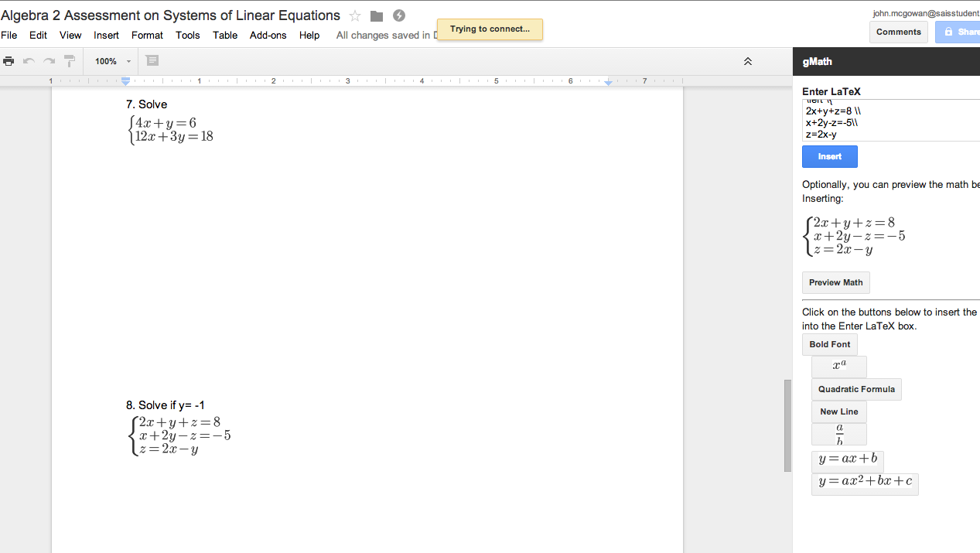This screenshot has height=553, width=980.
Task: Click the document title text
Action: [170, 15]
